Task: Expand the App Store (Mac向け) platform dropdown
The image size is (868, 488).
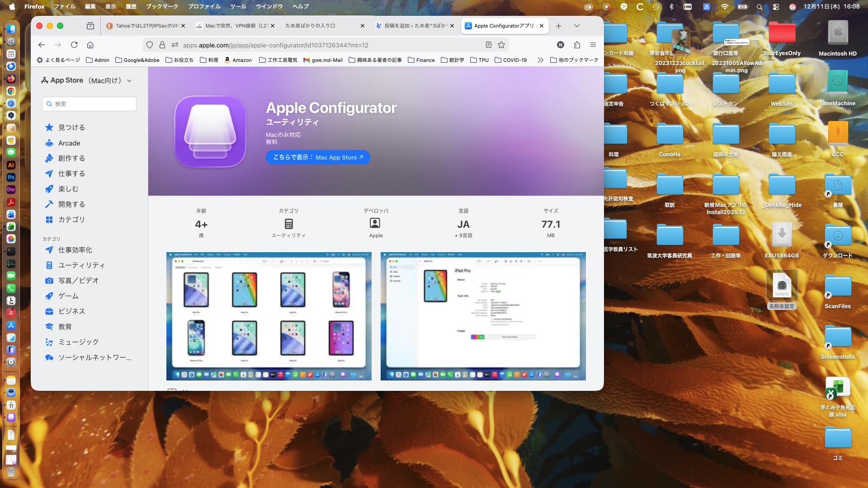Action: click(130, 81)
